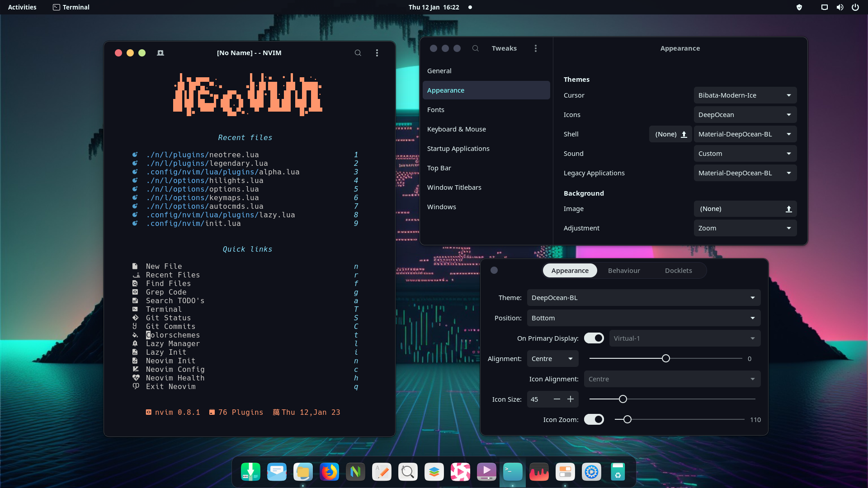Image resolution: width=868 pixels, height=488 pixels.
Task: Click Lazy Manager in Quick links
Action: pyautogui.click(x=173, y=343)
